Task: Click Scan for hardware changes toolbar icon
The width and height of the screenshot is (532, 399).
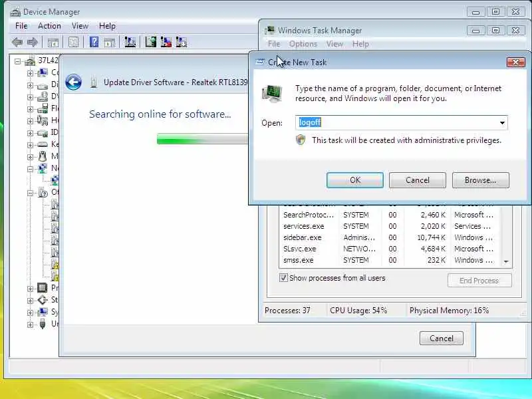Action: pos(130,42)
